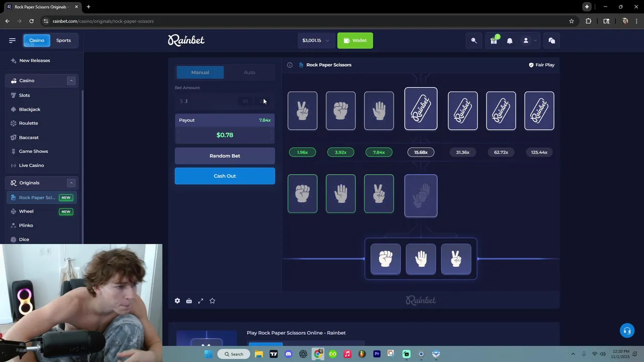Viewport: 644px width, 362px height.
Task: Click the 125.44x multiplier badge
Action: pyautogui.click(x=539, y=152)
